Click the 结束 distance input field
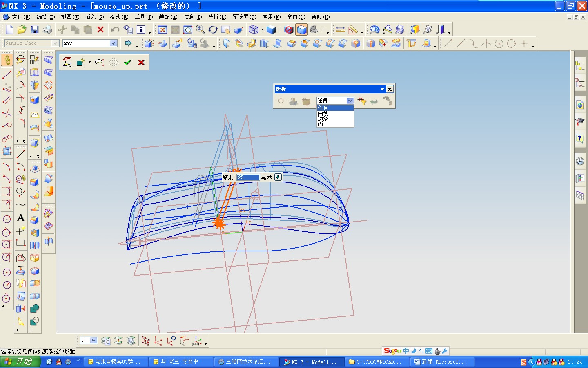This screenshot has height=368, width=588. tap(248, 177)
